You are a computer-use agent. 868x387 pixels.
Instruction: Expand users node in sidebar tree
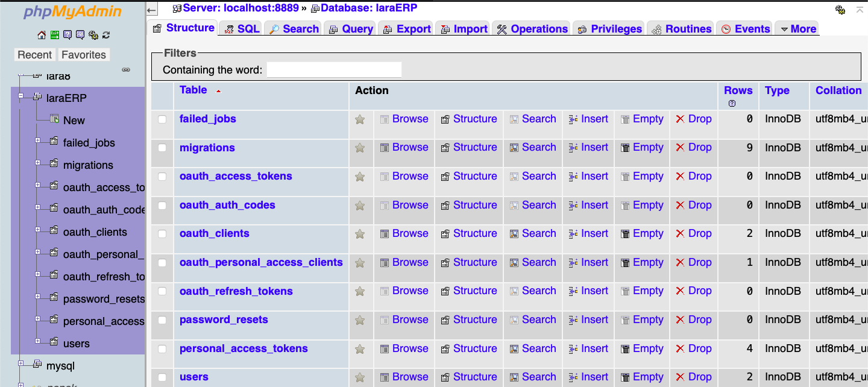(x=37, y=341)
